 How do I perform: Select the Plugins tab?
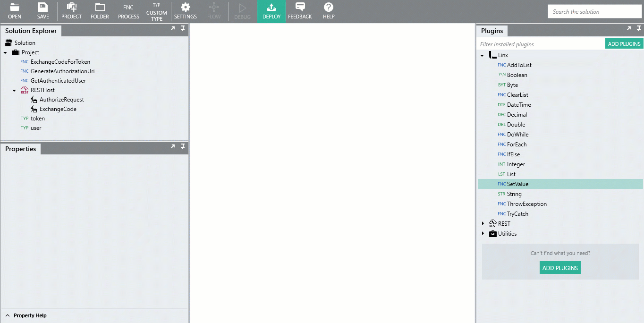point(492,31)
